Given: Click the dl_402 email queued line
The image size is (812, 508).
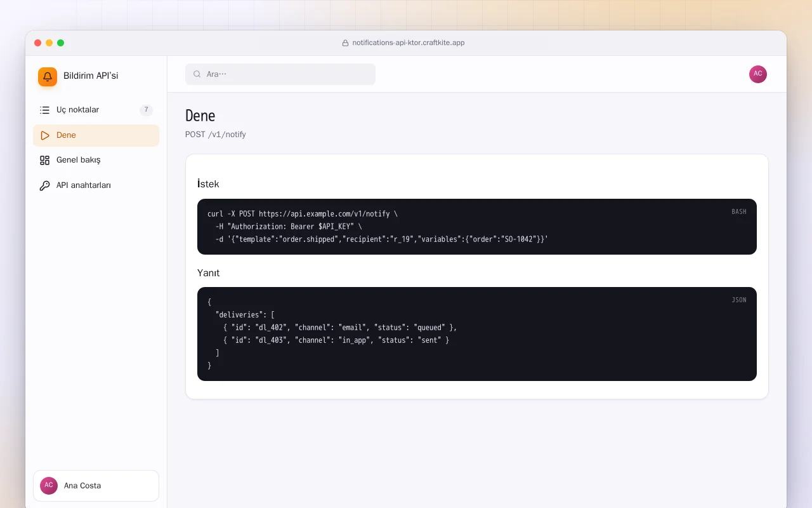Looking at the screenshot, I should 340,328.
